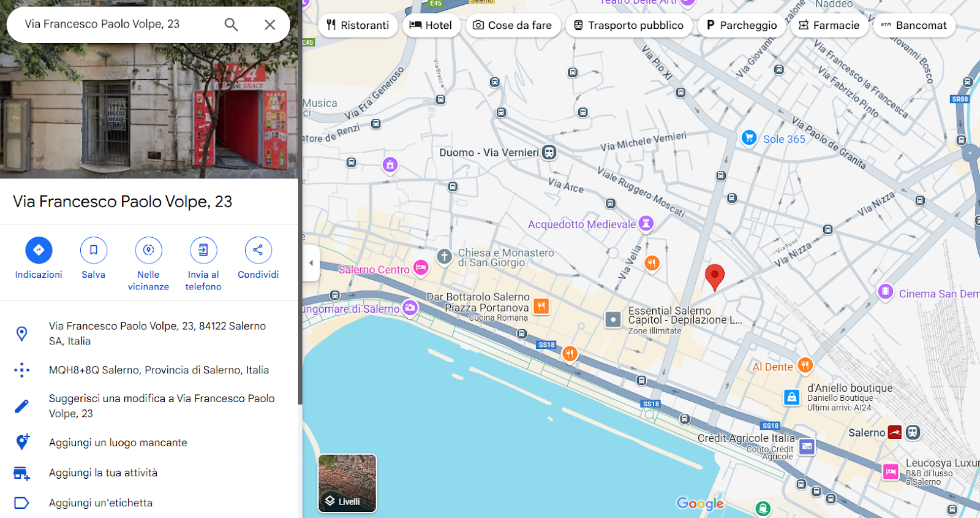Click the pencil edit icon
Viewport: 980px width, 518px height.
(x=21, y=406)
